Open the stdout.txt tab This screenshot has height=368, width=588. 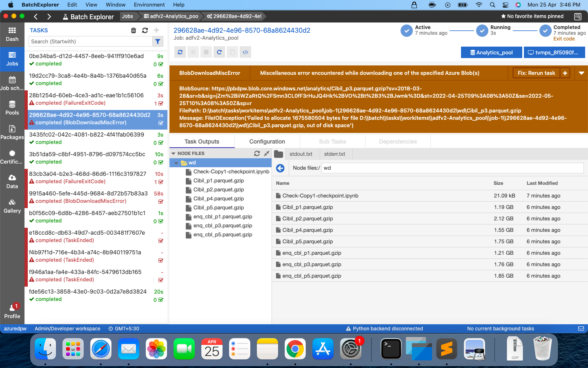(x=301, y=154)
